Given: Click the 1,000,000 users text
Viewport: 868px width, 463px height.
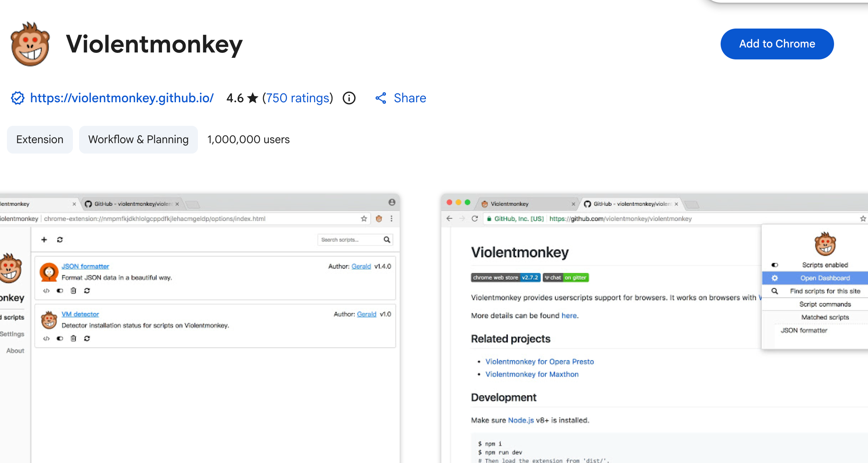Looking at the screenshot, I should [248, 139].
